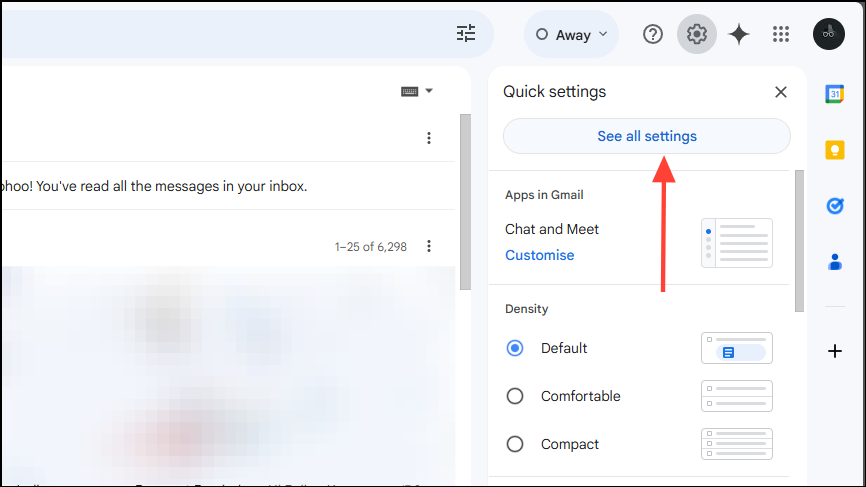Viewport: 866px width, 487px height.
Task: Open the three-dot menu above inbox message
Action: (429, 138)
